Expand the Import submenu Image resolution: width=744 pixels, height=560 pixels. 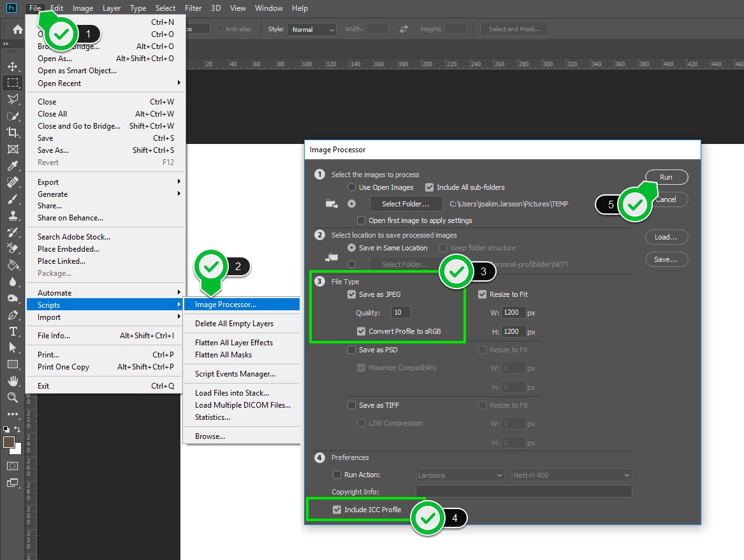(105, 317)
